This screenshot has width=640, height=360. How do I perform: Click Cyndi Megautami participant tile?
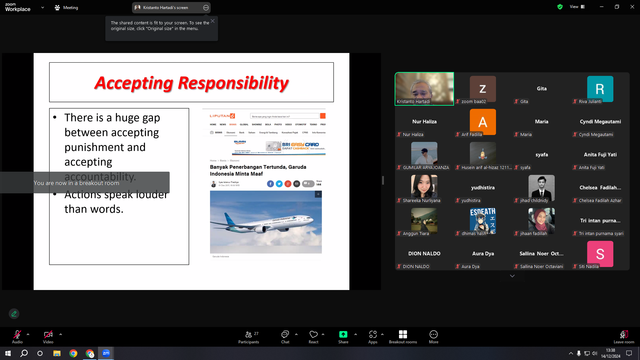coord(600,122)
